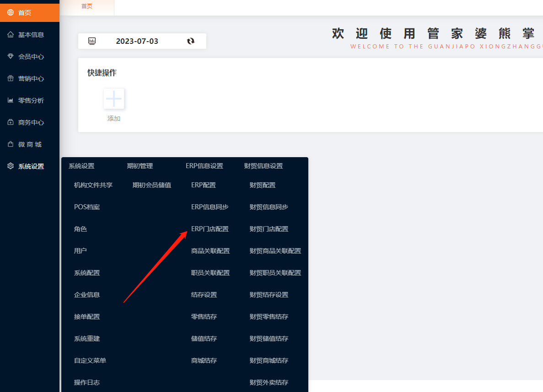The image size is (543, 392).
Task: Click the globe icon beside 首页
Action: click(x=11, y=12)
